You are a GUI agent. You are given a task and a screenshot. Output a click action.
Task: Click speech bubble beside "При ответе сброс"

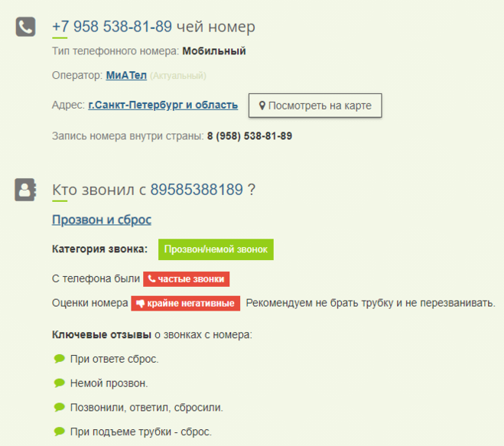click(59, 359)
